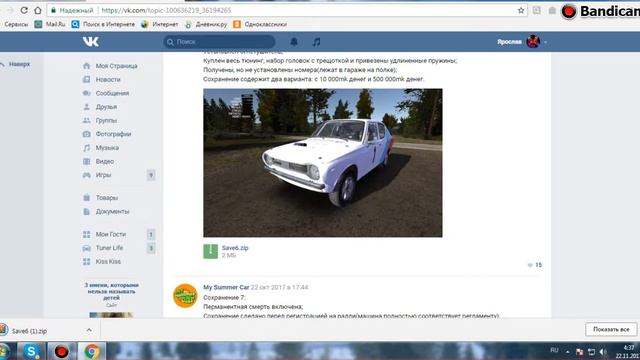This screenshot has width=640, height=360.
Task: Open post date 22 окт 2017 link
Action: 280,287
